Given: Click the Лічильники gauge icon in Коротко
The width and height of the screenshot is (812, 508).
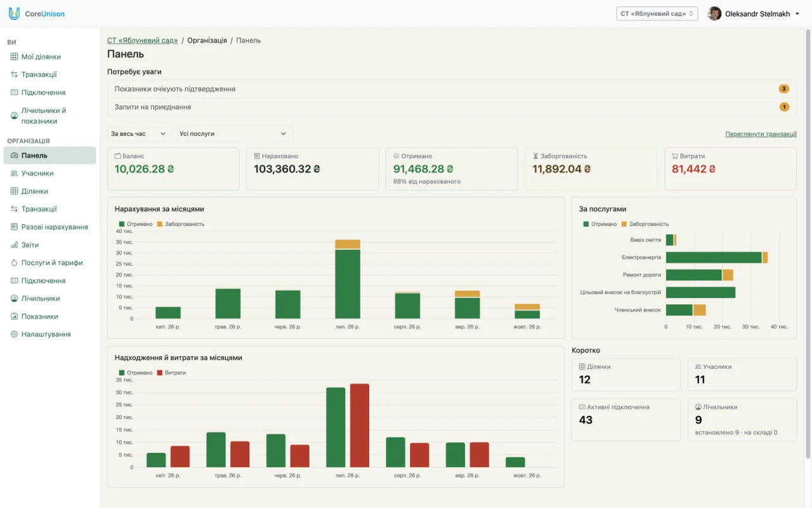Looking at the screenshot, I should click(x=698, y=407).
